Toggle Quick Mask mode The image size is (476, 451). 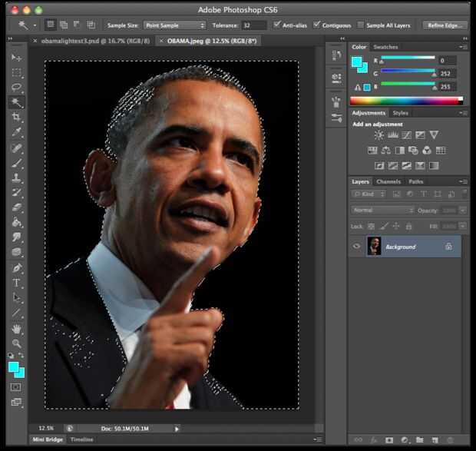tap(16, 387)
